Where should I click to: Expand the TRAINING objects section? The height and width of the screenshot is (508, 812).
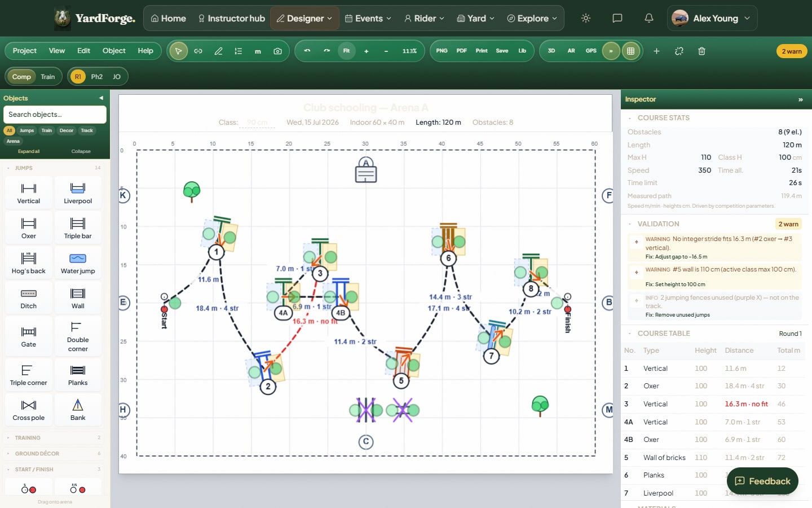pyautogui.click(x=55, y=437)
